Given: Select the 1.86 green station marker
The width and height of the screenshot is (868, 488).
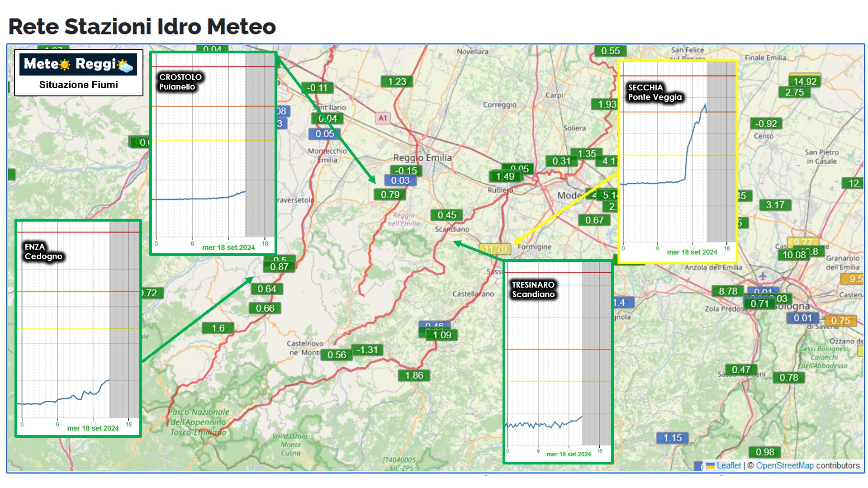Looking at the screenshot, I should [414, 375].
